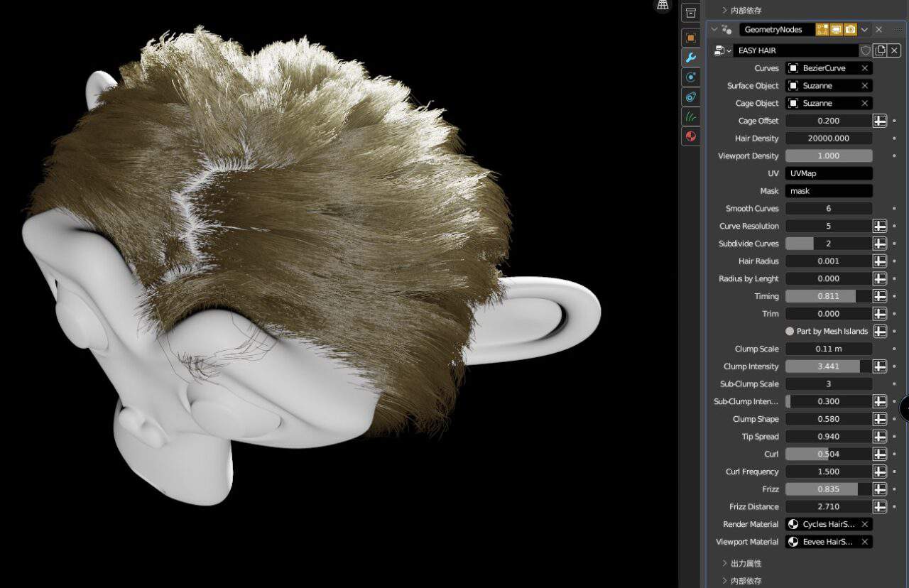Open the Object Constraints tab

690,97
